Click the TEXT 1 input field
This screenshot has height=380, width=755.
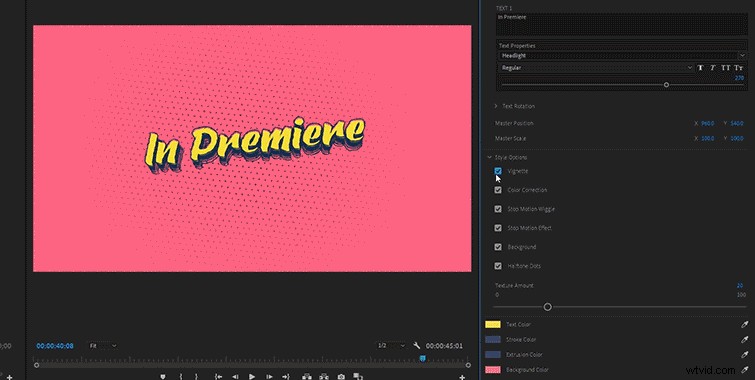[622, 24]
